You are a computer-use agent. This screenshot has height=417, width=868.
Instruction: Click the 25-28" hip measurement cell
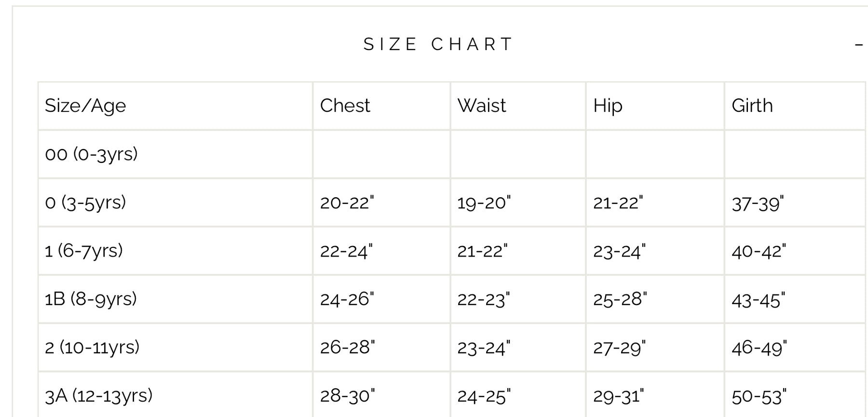pos(620,299)
